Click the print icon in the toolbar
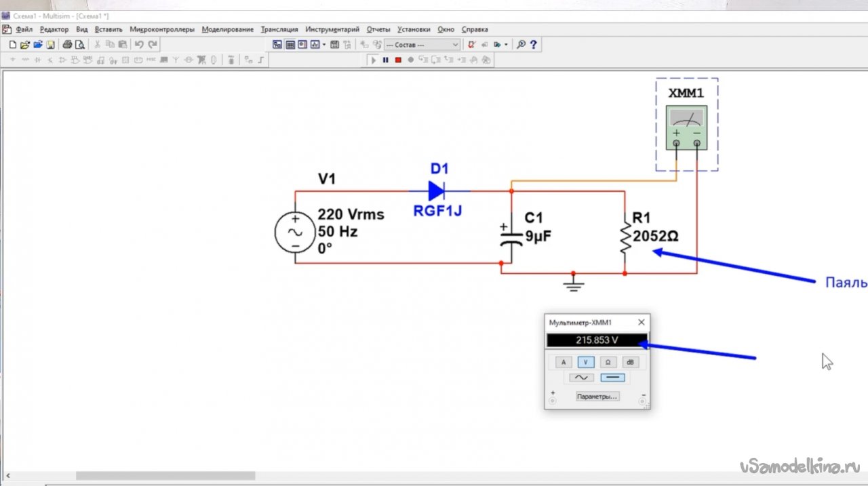868x486 pixels. [67, 45]
